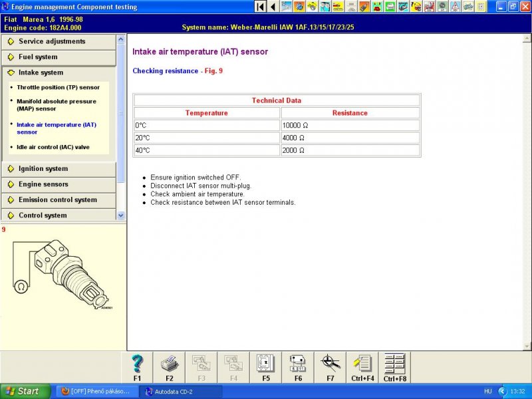Click the 'Checking resistance' heading text

click(x=165, y=71)
